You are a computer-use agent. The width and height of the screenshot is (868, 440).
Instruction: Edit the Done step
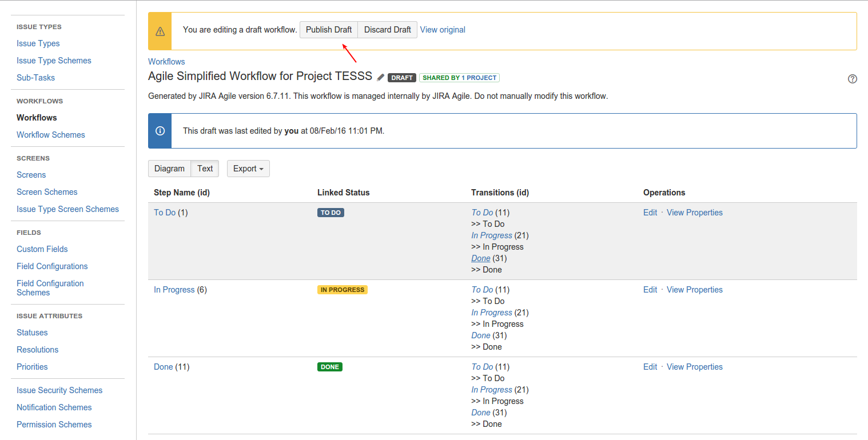point(650,367)
